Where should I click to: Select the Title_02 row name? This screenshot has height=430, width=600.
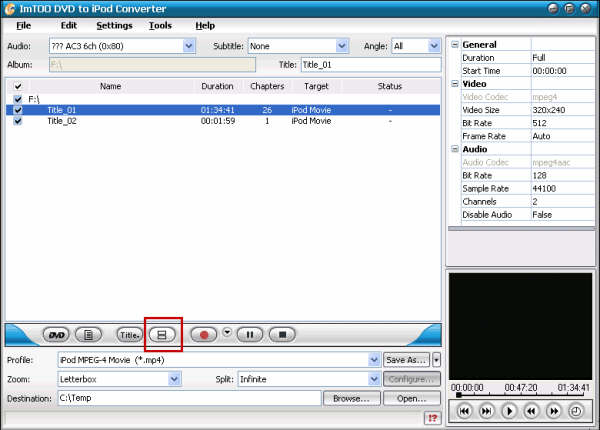click(62, 121)
